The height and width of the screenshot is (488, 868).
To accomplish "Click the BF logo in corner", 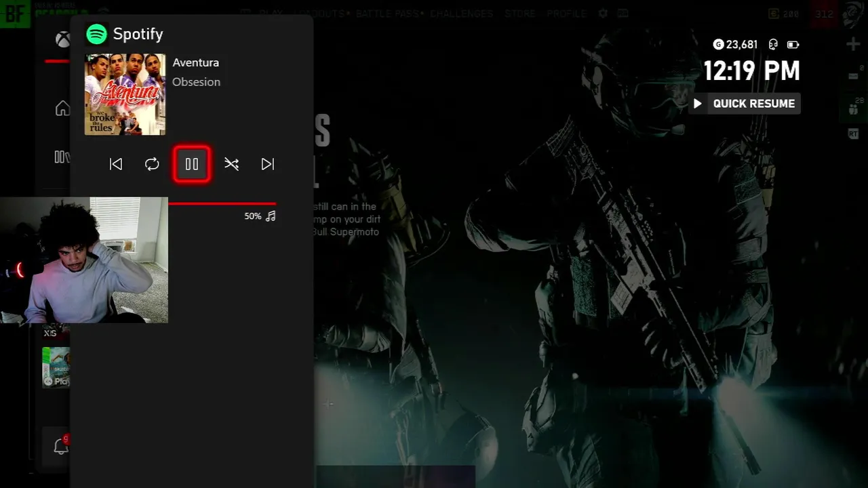I will click(x=14, y=14).
